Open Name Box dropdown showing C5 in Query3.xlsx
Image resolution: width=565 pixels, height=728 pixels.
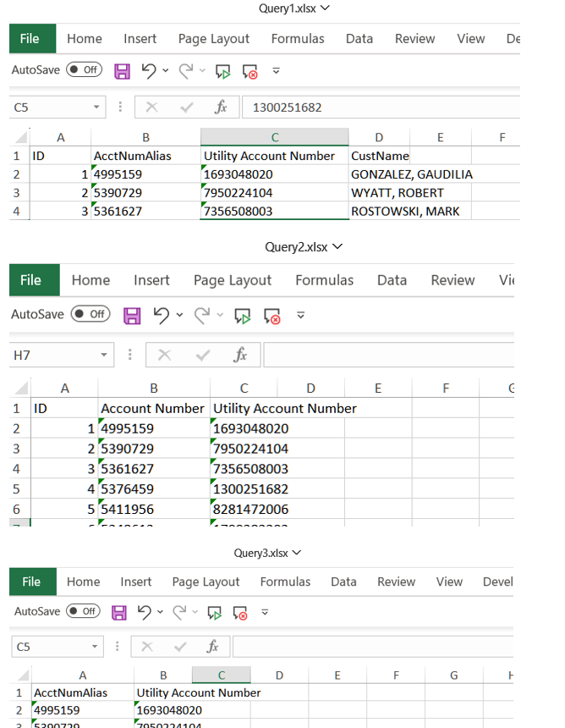95,646
